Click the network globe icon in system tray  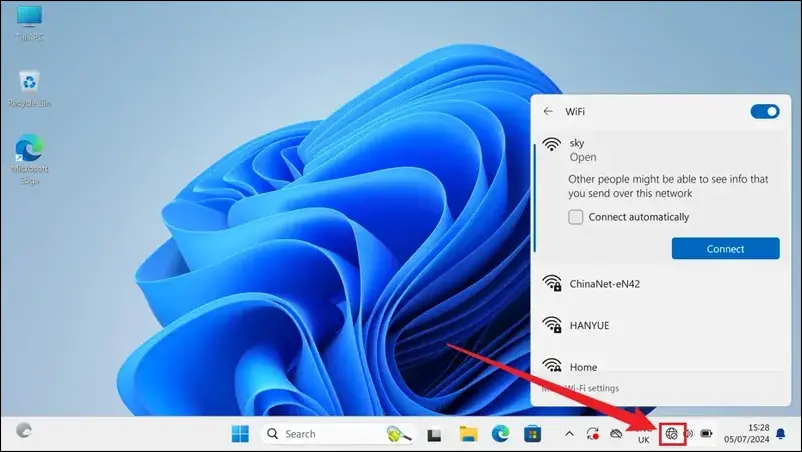click(672, 434)
